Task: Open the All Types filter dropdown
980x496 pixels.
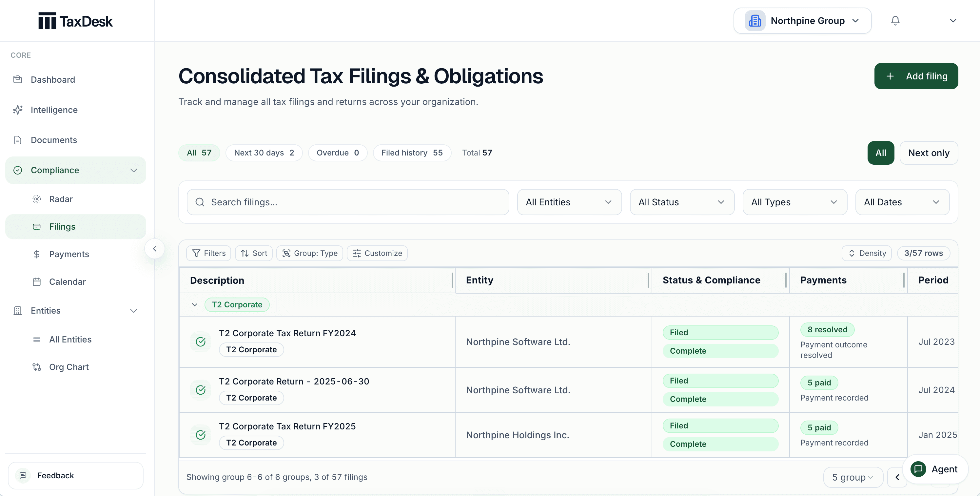Action: pyautogui.click(x=794, y=202)
